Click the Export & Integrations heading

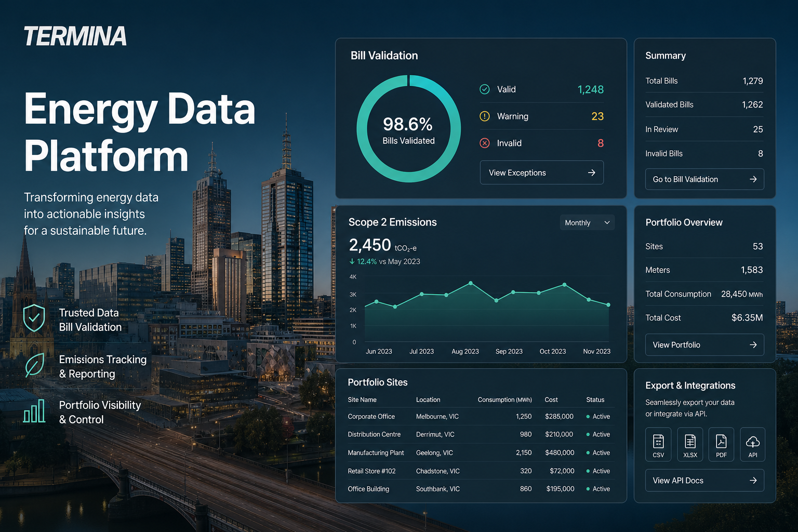coord(690,385)
